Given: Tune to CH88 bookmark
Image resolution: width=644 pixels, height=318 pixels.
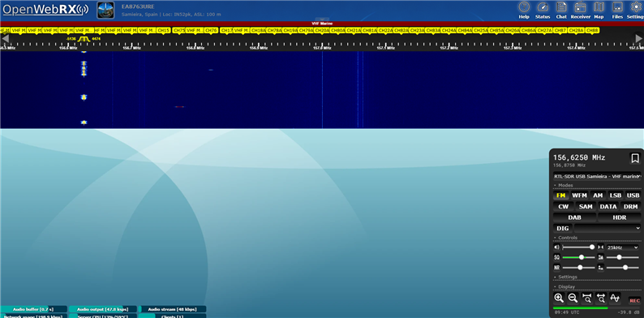Looking at the screenshot, I should 592,30.
